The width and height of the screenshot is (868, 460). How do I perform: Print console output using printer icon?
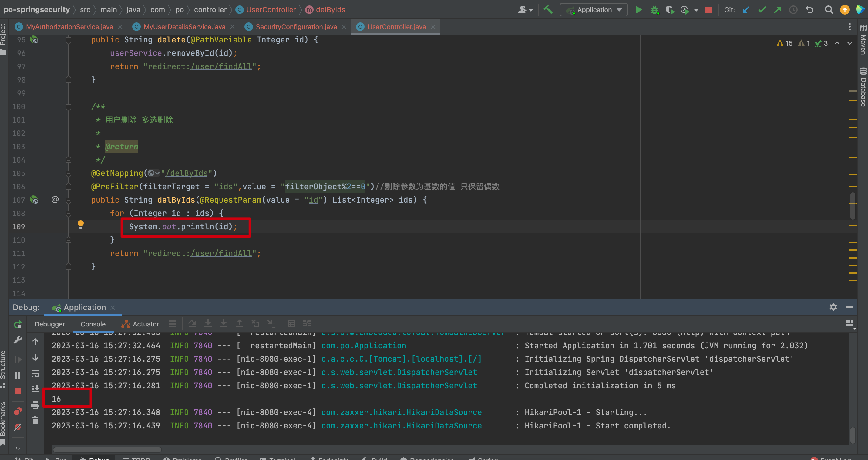pyautogui.click(x=35, y=405)
